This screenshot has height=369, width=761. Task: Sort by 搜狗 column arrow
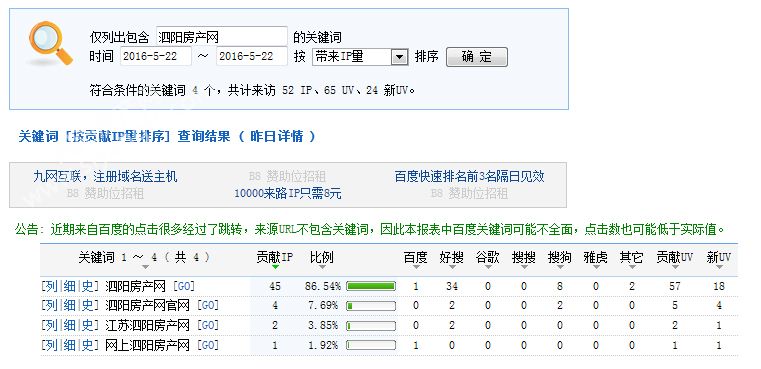point(560,267)
